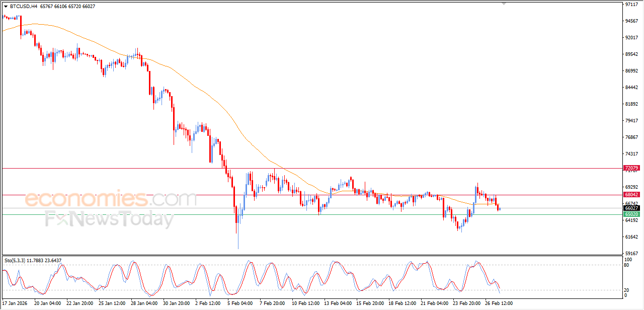Select the red 72079 price tag

pyautogui.click(x=631, y=168)
